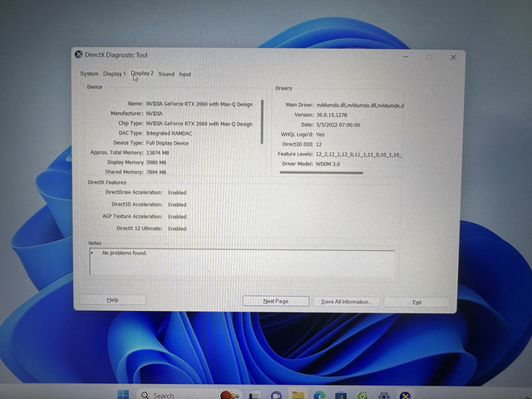
Task: Click the Manufacturer value NVIDIA
Action: click(154, 114)
